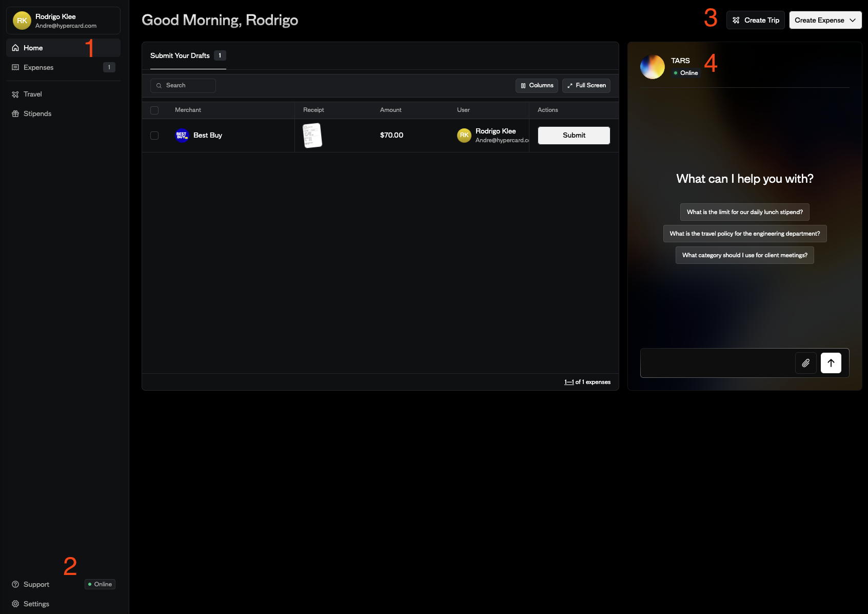Viewport: 868px width, 614px height.
Task: Open the Create Expense dropdown
Action: click(x=824, y=20)
